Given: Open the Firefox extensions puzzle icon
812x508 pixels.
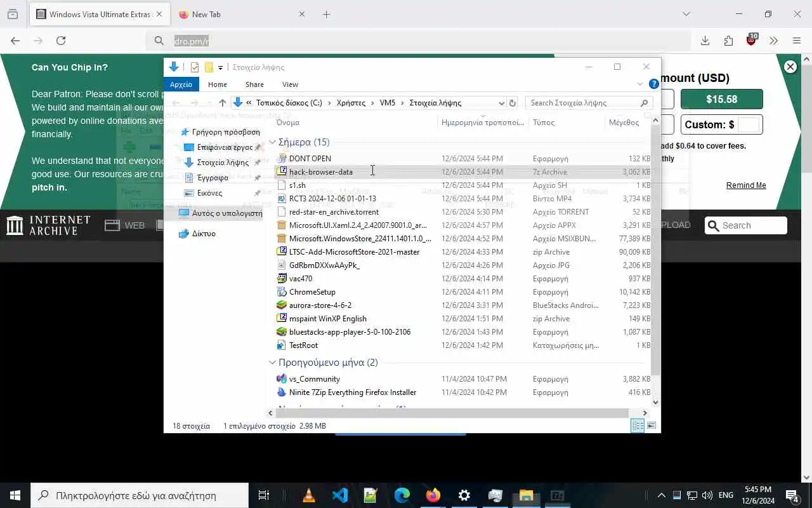Looking at the screenshot, I should [x=728, y=41].
